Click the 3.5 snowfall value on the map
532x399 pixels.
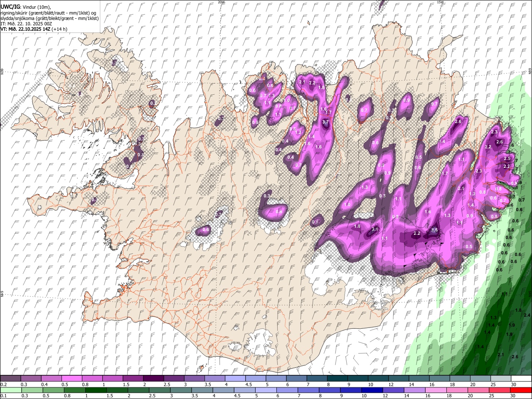coord(435,230)
